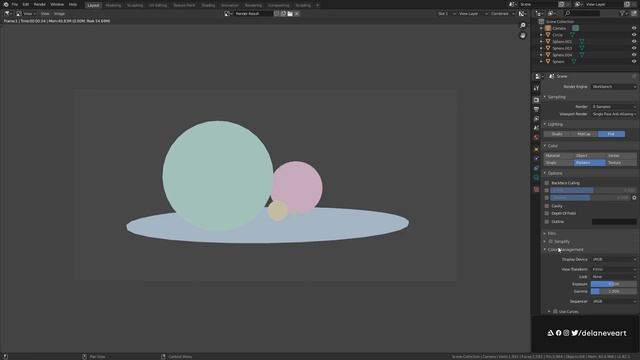Hide Sphere.004 using its eye icon

click(x=634, y=55)
